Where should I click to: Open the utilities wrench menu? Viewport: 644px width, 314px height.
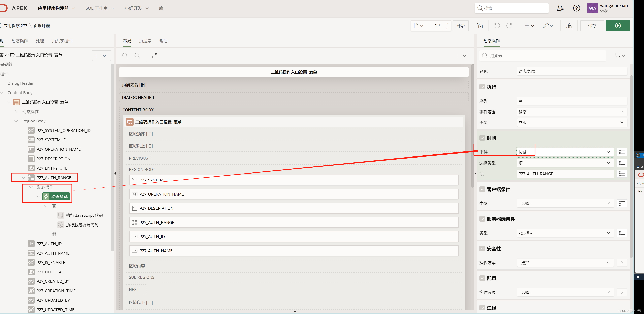(x=548, y=26)
